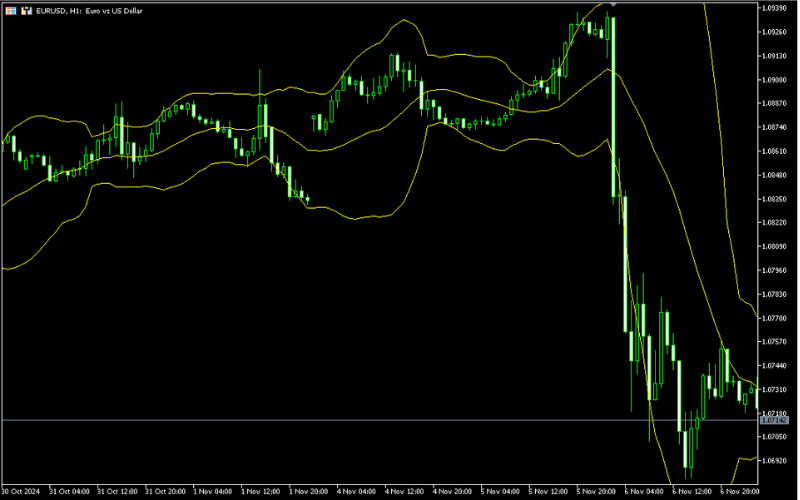
Task: Click the 1.07440 price scale label
Action: point(774,366)
